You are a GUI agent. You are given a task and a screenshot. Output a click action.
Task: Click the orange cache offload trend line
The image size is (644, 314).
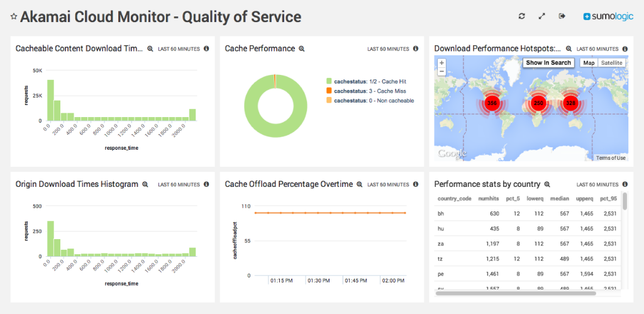tap(331, 213)
